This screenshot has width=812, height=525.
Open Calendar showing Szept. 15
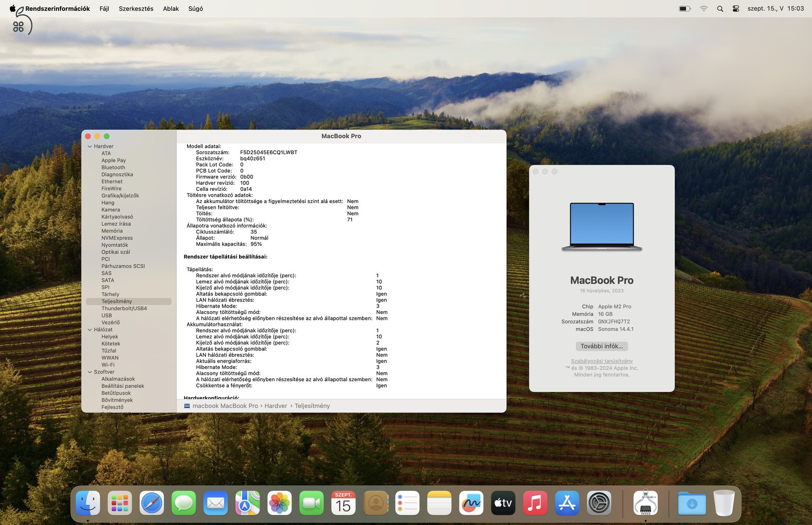point(344,503)
